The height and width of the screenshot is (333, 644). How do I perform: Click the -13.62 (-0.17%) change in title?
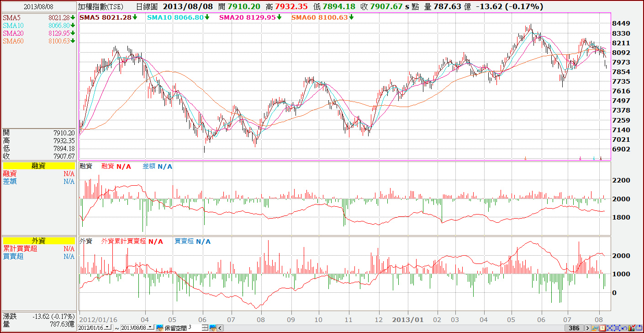click(x=509, y=6)
